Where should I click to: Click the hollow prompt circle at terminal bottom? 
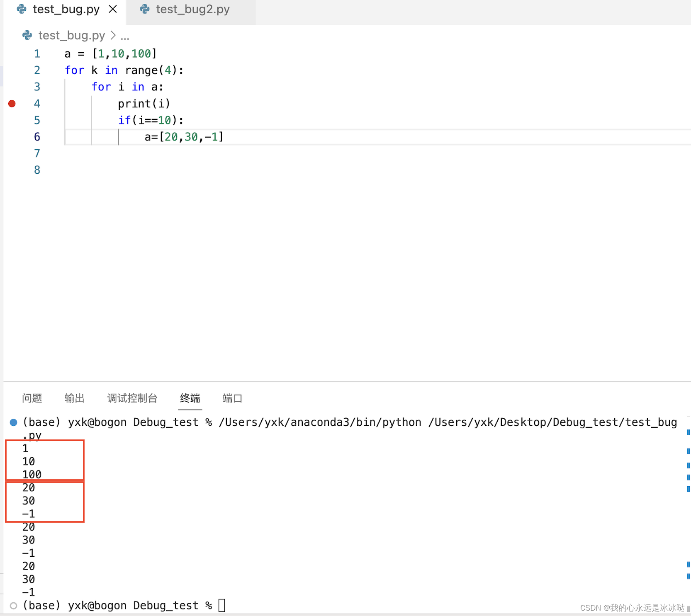(x=13, y=606)
